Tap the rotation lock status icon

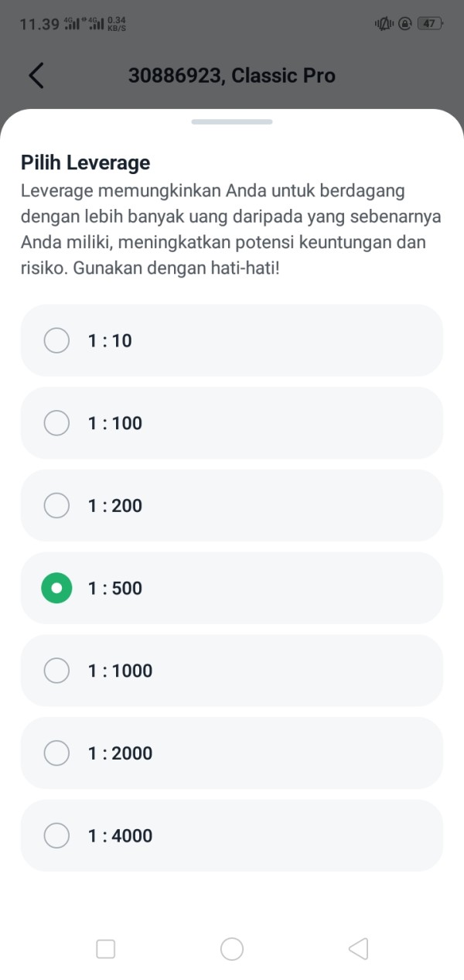click(404, 24)
